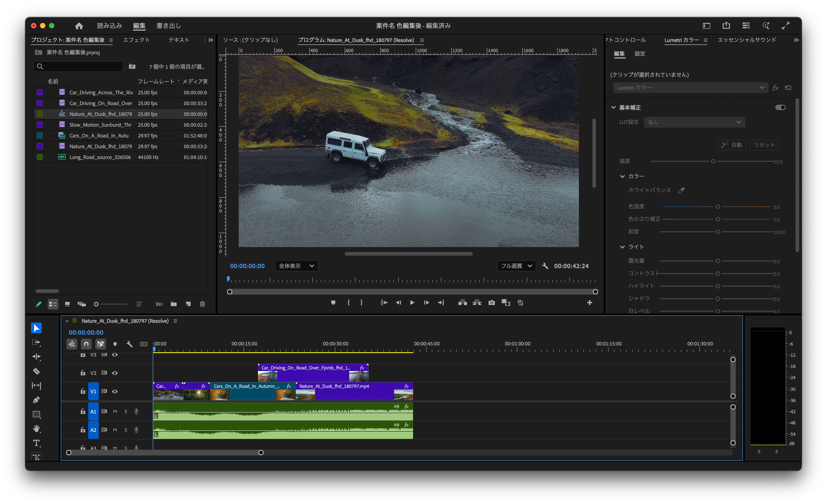This screenshot has width=827, height=504.
Task: Click the 自動 auto correction button
Action: click(x=732, y=145)
